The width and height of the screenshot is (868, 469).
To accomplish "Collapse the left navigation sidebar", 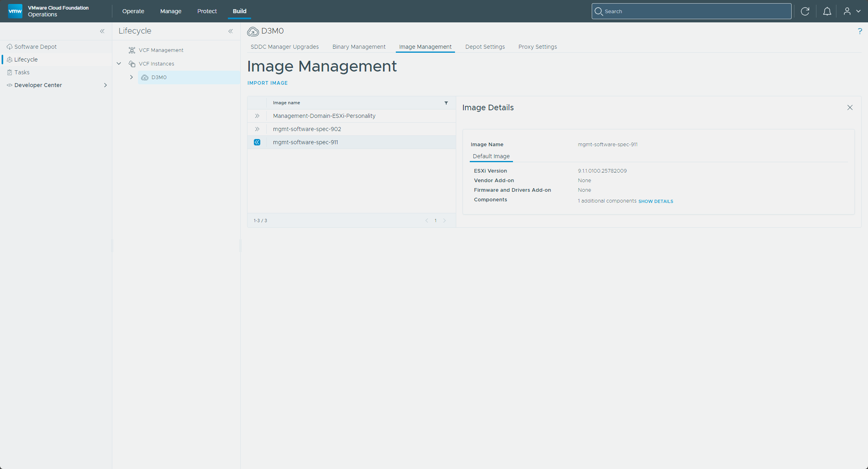I will pos(102,31).
